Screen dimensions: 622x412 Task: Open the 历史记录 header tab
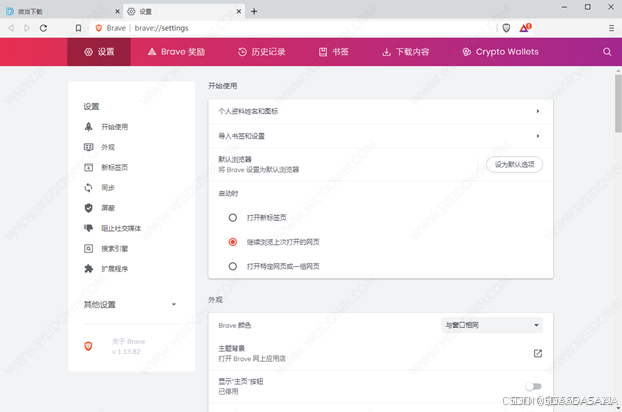[x=261, y=52]
